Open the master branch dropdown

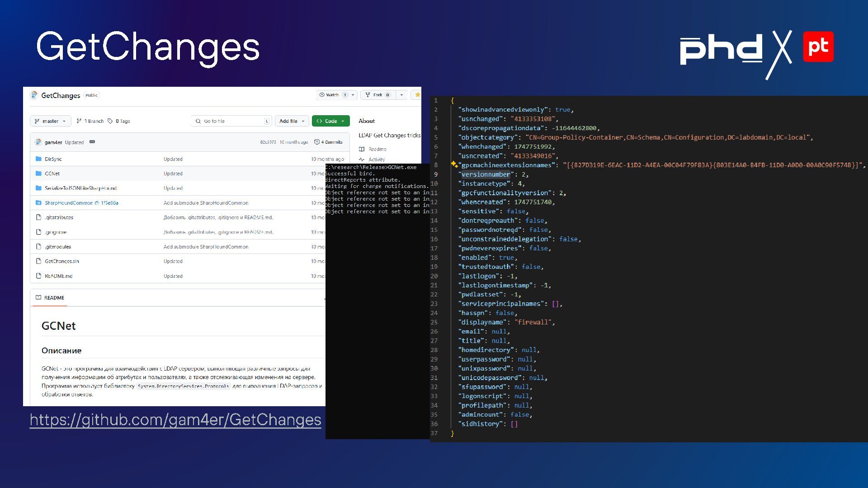click(50, 121)
